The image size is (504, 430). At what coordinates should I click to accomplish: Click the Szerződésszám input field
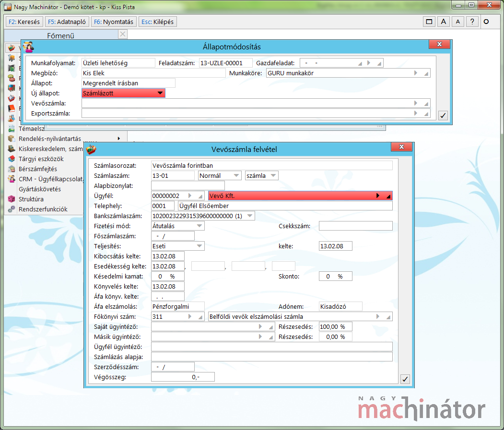(x=173, y=367)
